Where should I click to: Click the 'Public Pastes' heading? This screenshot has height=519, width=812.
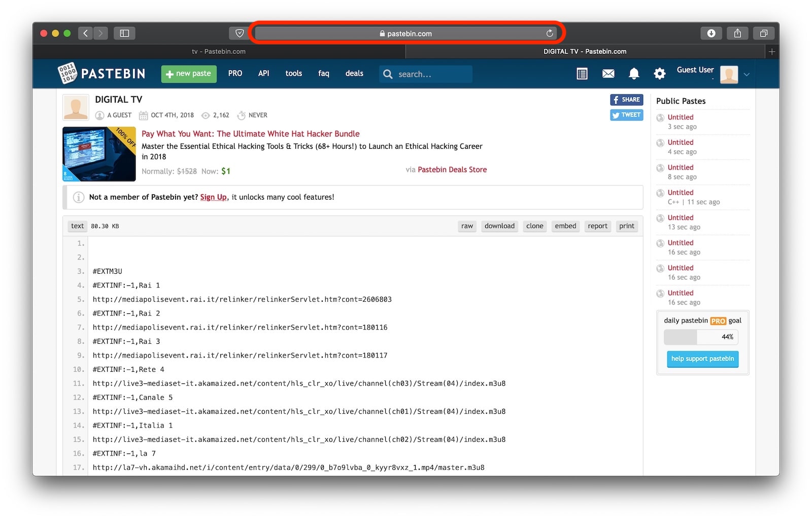tap(681, 101)
